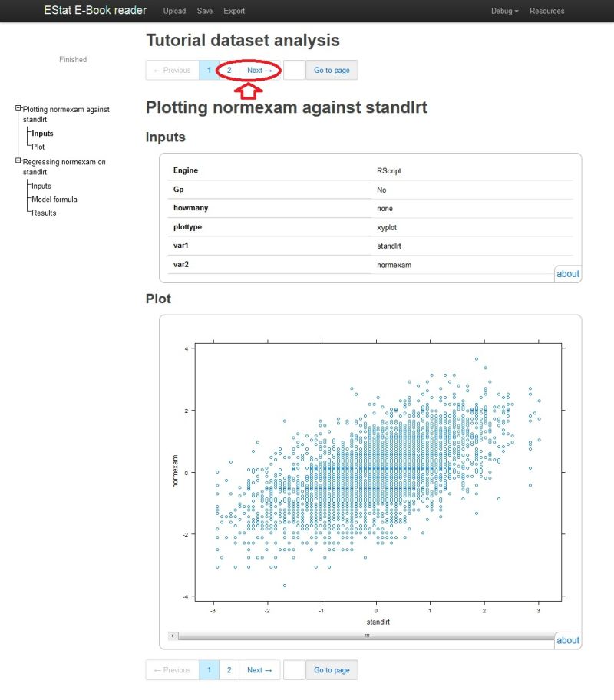
Task: Click the top 'Go to page' button
Action: (332, 70)
